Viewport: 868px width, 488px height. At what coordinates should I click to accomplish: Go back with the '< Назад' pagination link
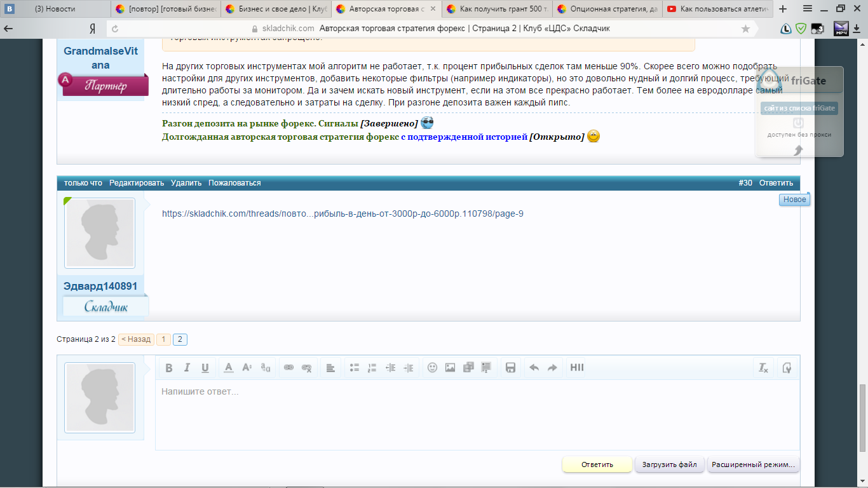(136, 339)
